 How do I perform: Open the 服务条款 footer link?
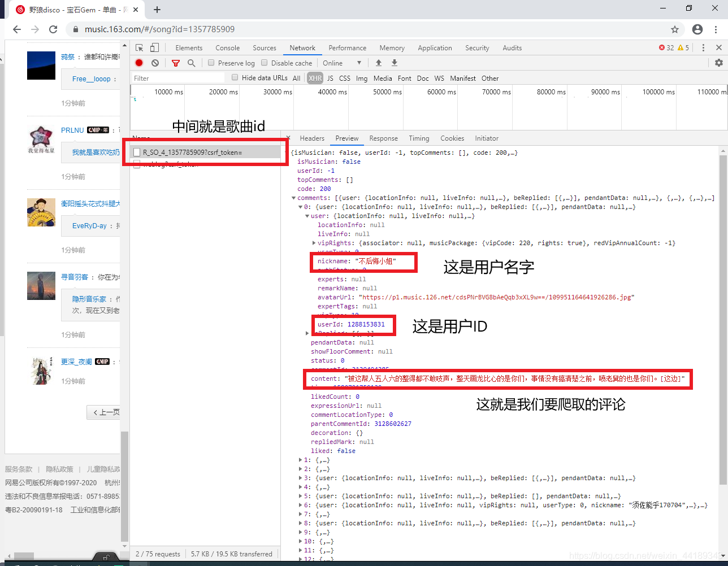point(19,469)
